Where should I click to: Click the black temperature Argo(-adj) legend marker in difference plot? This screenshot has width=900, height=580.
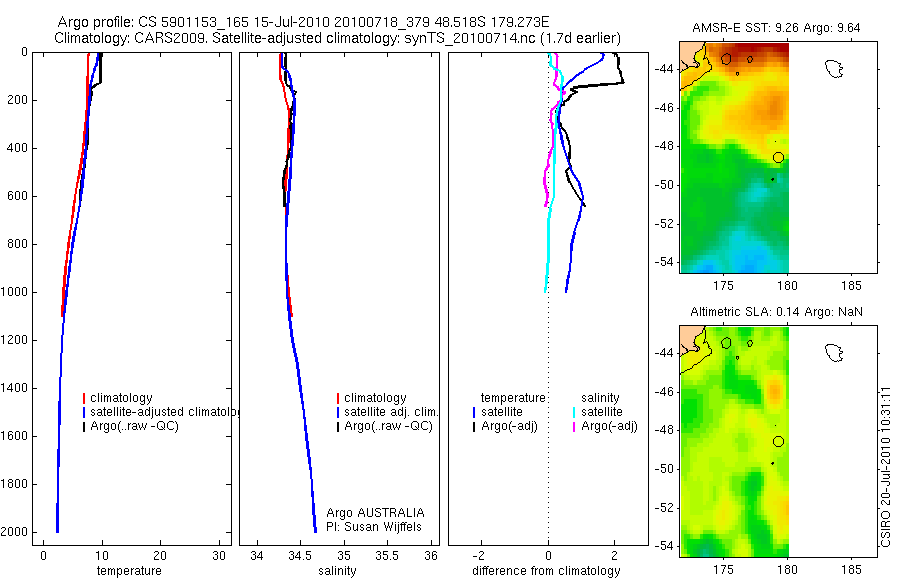pos(474,427)
